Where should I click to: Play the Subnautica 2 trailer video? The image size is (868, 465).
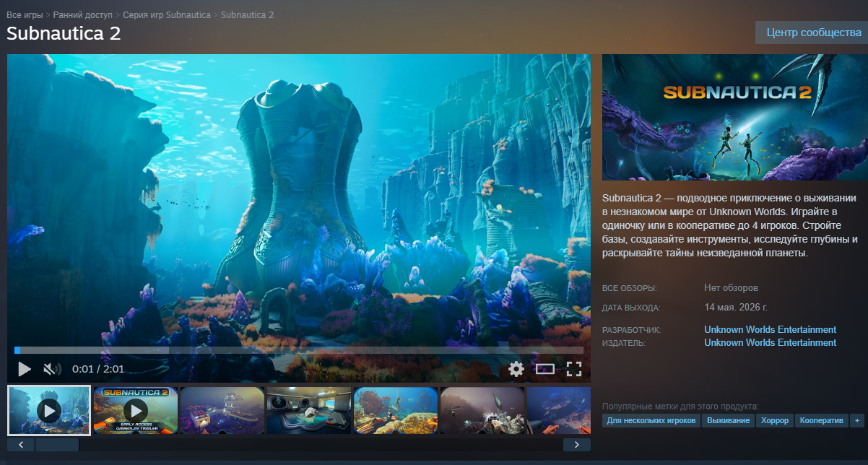click(x=24, y=369)
